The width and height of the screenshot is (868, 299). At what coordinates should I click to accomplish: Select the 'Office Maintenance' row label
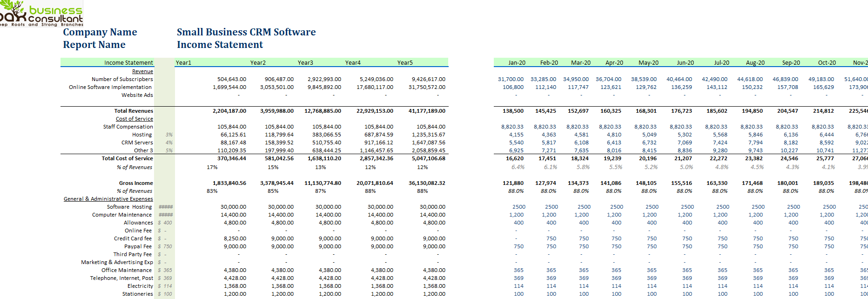[x=127, y=270]
